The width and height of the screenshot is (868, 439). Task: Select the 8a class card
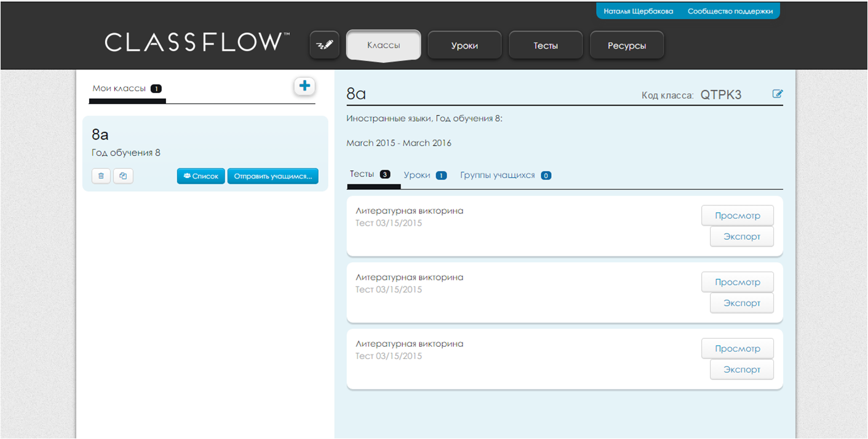pyautogui.click(x=204, y=141)
